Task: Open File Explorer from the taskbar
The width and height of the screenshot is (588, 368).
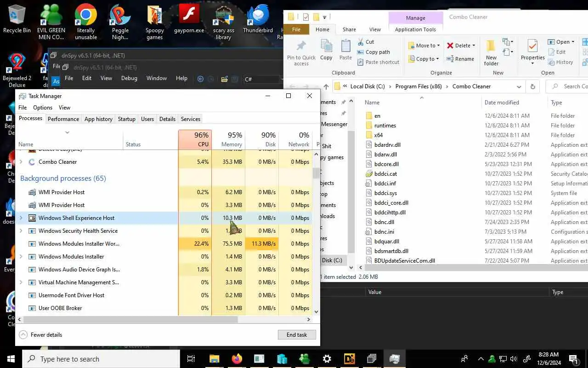Action: pos(215,359)
